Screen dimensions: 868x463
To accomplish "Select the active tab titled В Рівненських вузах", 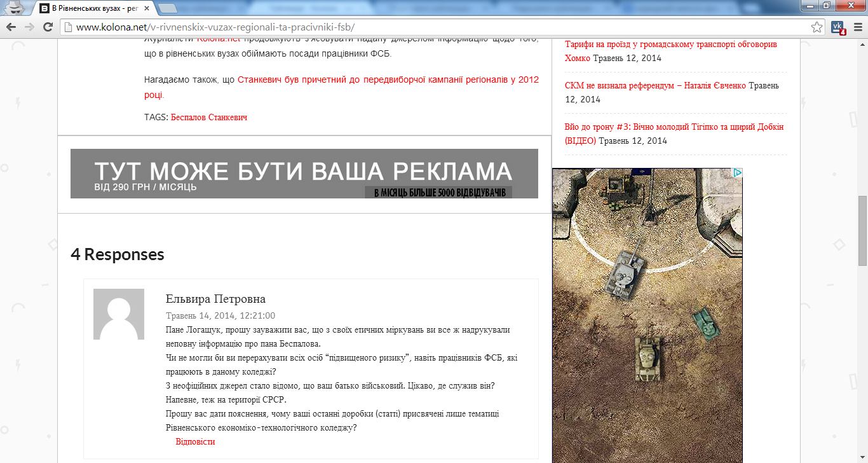I will (94, 9).
